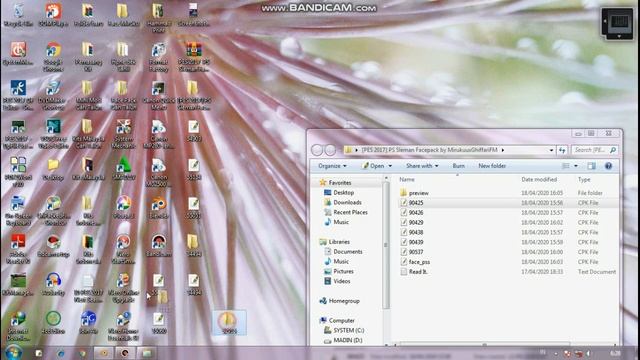Launch Blender from its desktop shortcut
640x360 pixels.
[158, 207]
